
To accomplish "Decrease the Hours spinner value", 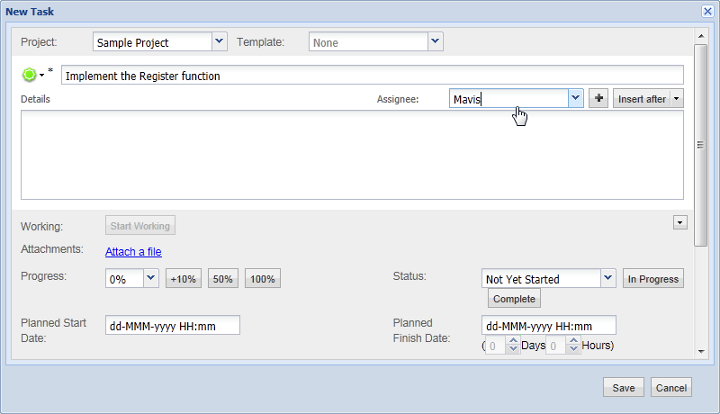I will click(573, 349).
